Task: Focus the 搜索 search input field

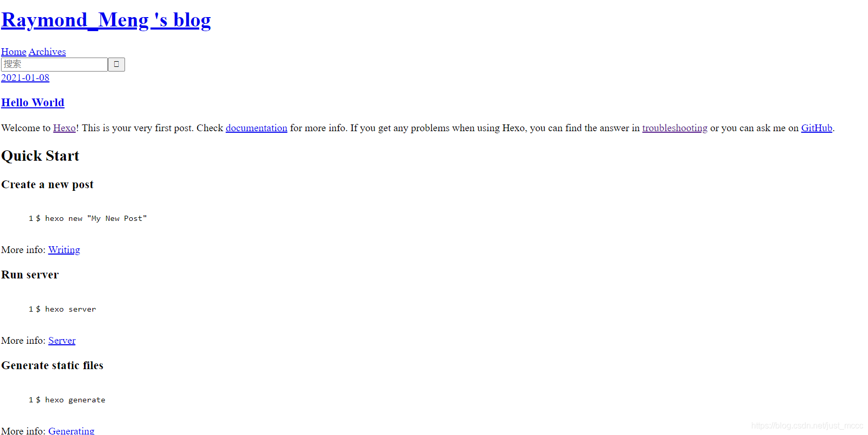Action: point(54,64)
